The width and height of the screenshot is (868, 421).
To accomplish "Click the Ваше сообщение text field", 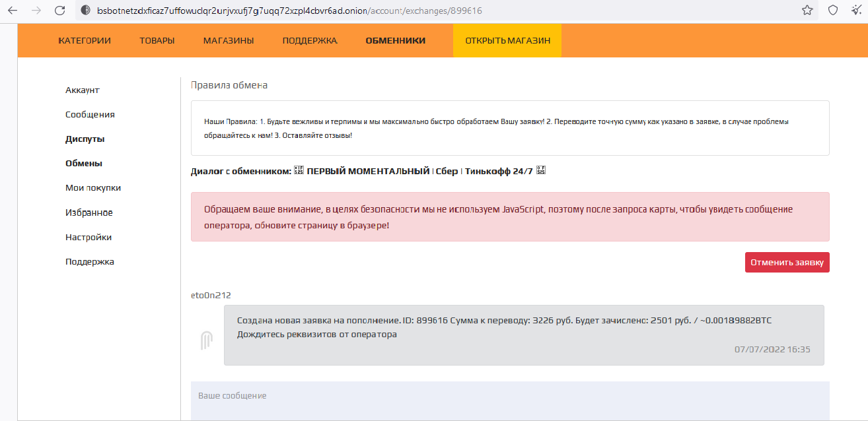I will click(510, 400).
